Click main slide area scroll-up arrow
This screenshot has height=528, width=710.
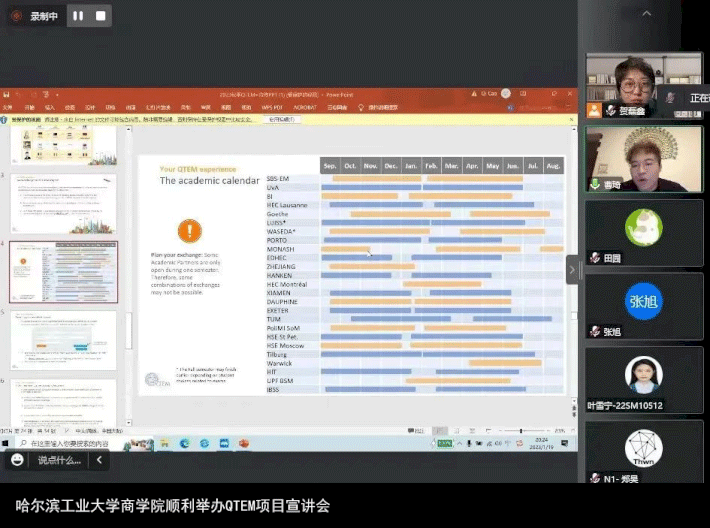pos(574,130)
